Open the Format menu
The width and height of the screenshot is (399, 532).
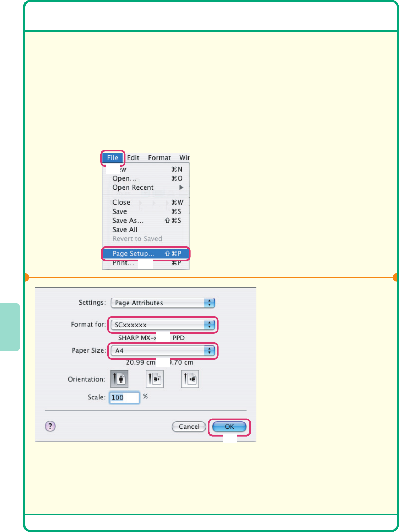[159, 158]
